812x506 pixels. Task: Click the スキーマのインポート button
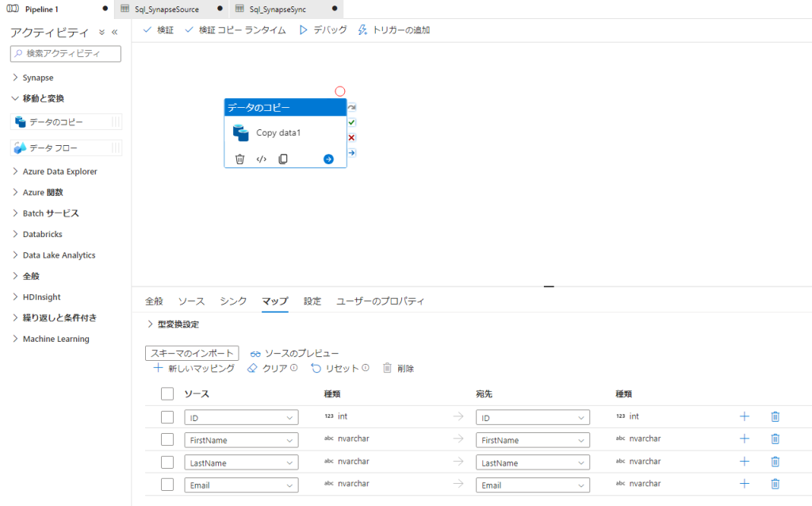point(192,353)
